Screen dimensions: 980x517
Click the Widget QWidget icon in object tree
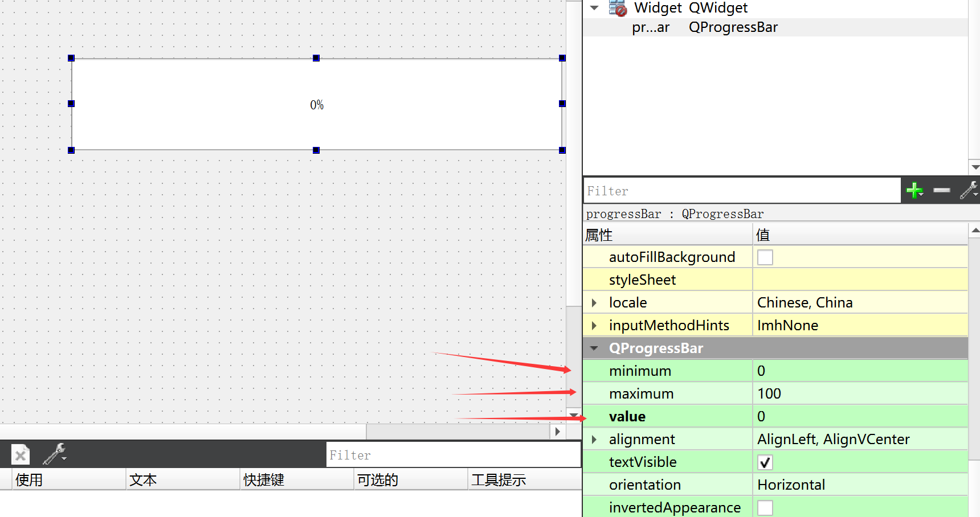coord(618,8)
